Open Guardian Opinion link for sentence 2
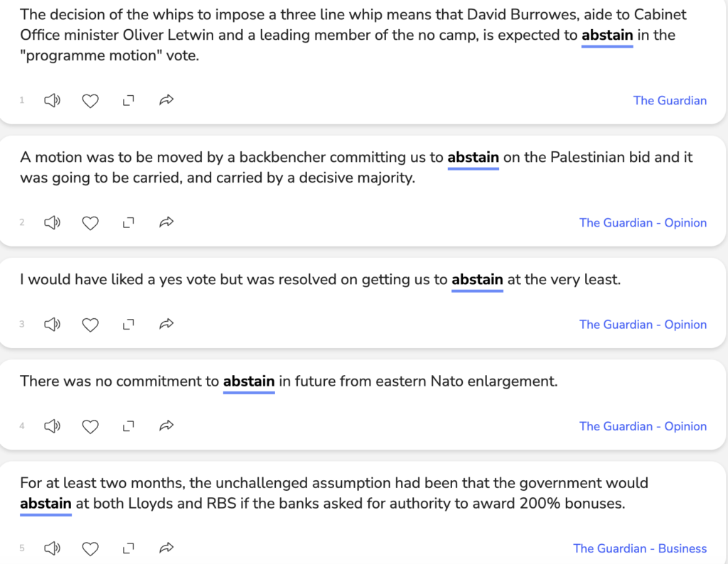The width and height of the screenshot is (728, 564). (x=643, y=223)
